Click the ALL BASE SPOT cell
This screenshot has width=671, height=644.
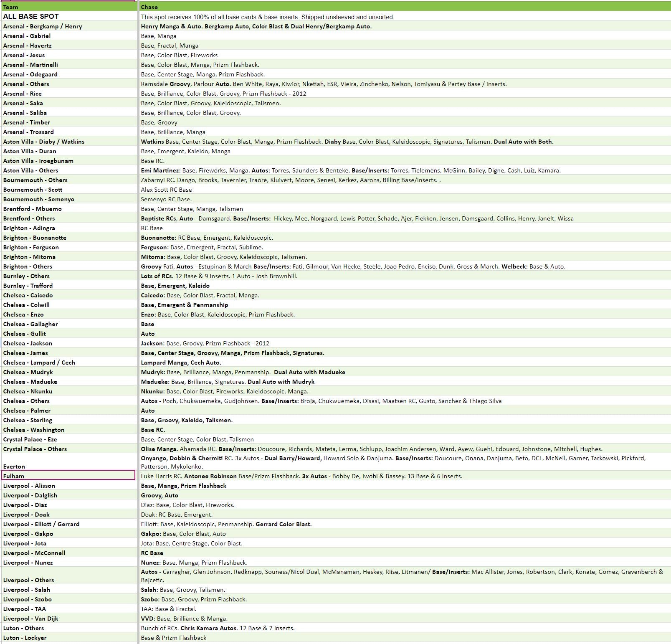pyautogui.click(x=68, y=16)
